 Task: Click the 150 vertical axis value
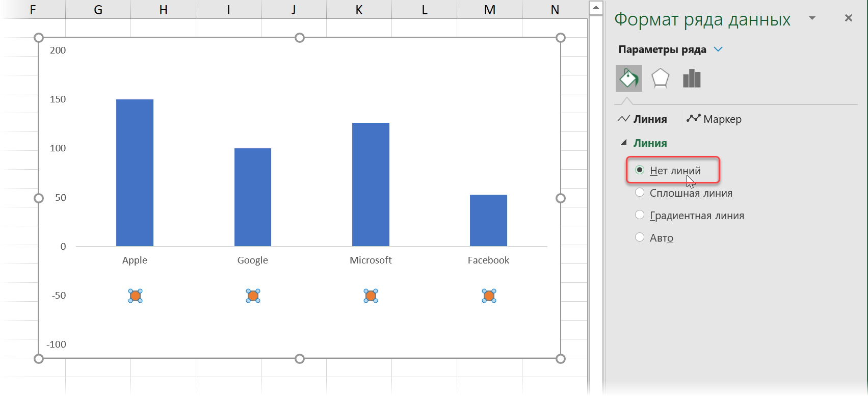point(58,99)
